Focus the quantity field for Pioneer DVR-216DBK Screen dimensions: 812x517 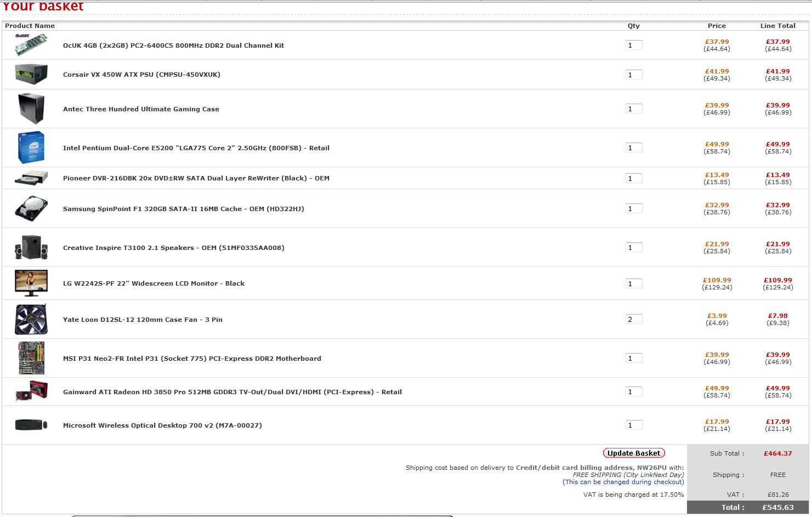[x=634, y=178]
